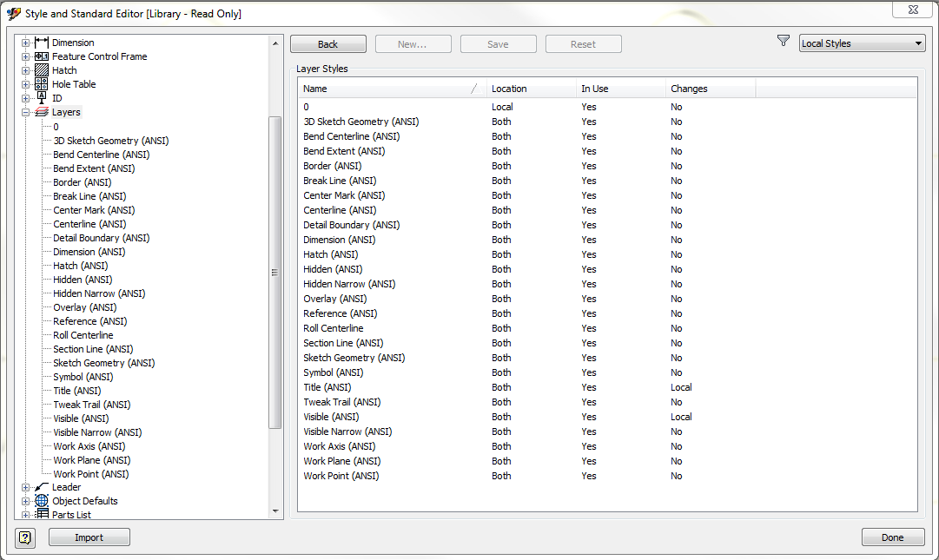The width and height of the screenshot is (939, 560).
Task: Expand the Dimension tree node
Action: click(x=25, y=43)
